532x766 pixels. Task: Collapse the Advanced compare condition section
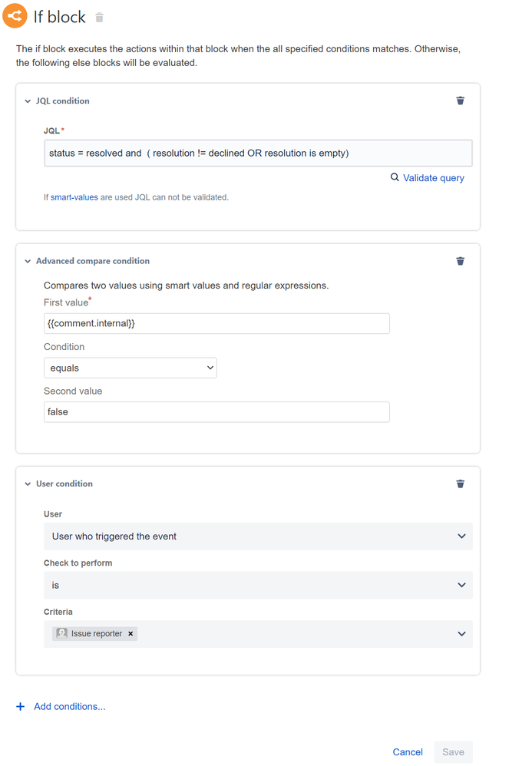(x=28, y=262)
